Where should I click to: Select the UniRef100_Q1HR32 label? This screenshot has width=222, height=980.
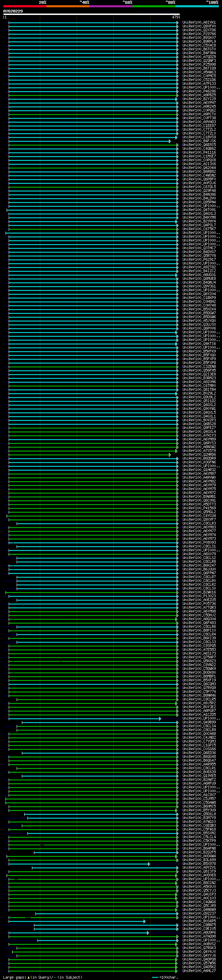(x=199, y=470)
